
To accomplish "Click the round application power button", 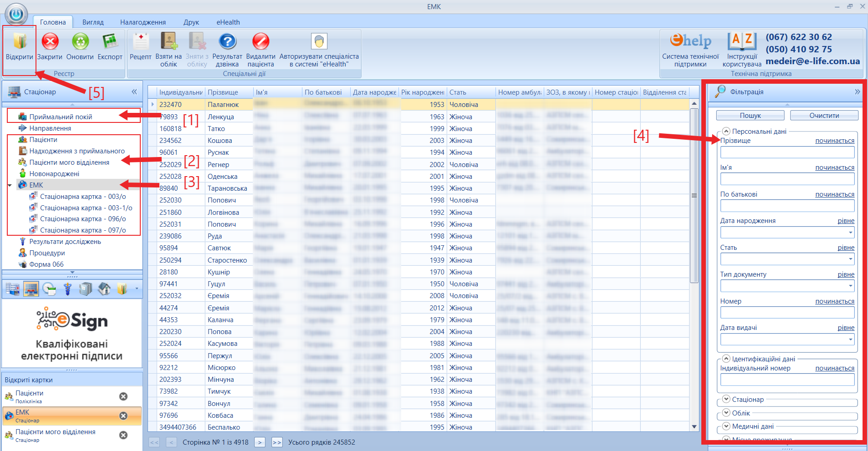I will tap(16, 14).
